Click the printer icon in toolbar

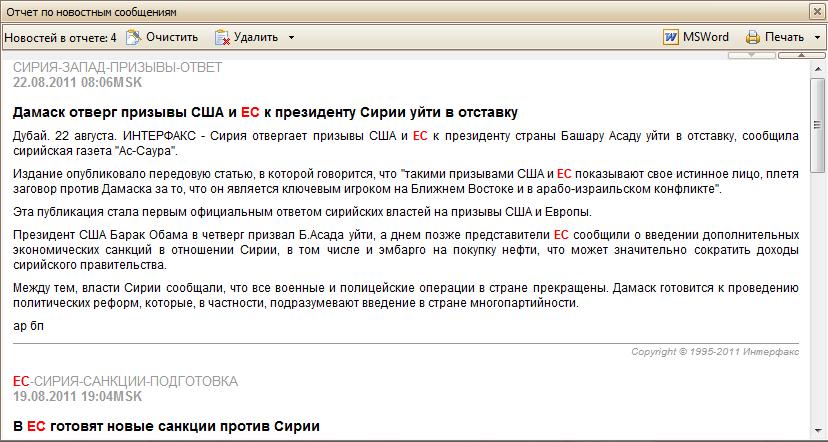pyautogui.click(x=752, y=37)
